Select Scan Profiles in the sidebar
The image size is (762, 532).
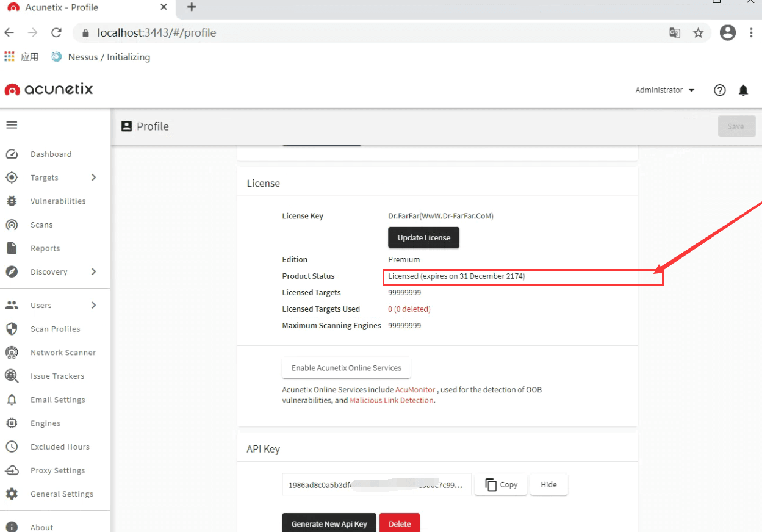[55, 329]
